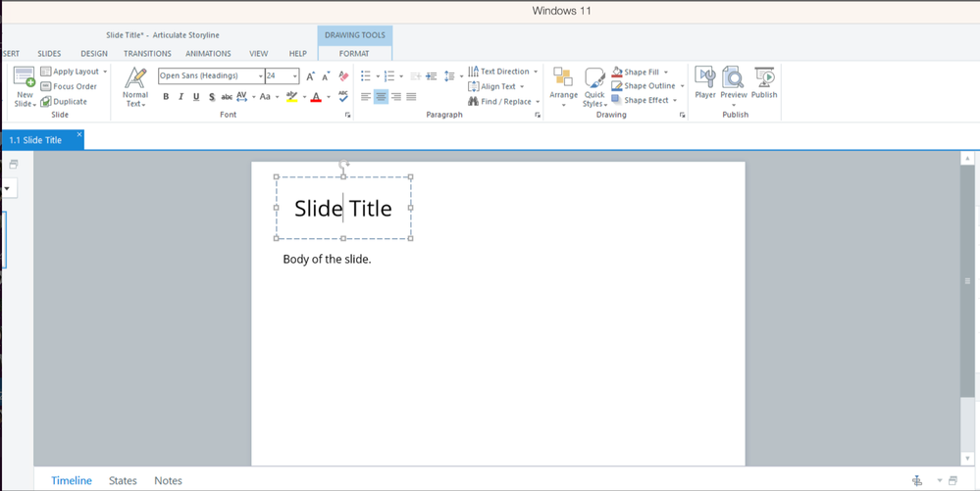
Task: Toggle strikethrough formatting
Action: (227, 96)
